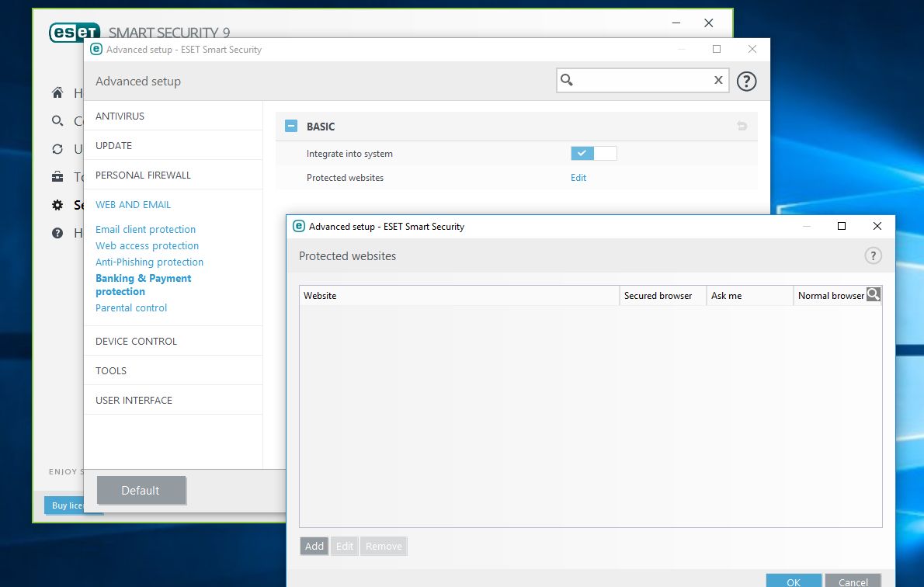Toggle the Integrate into system switch

coord(593,153)
